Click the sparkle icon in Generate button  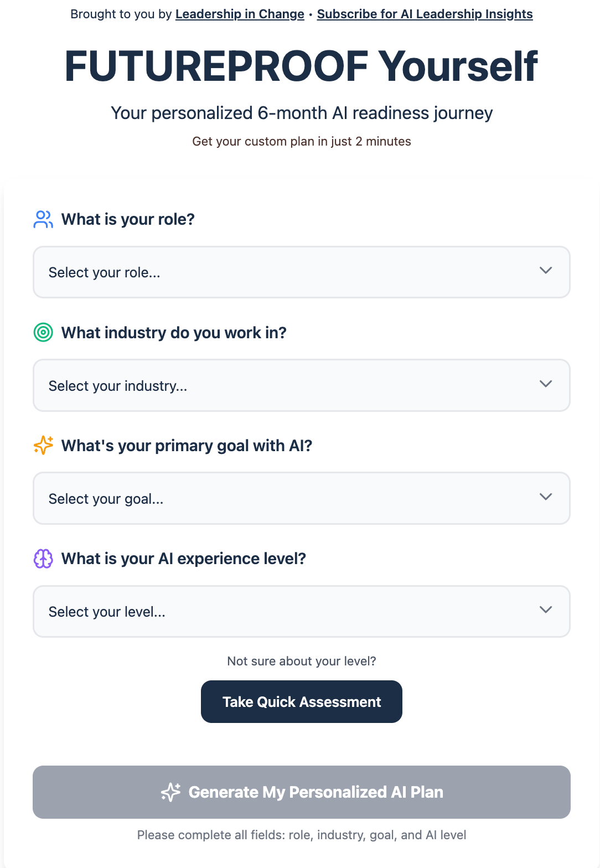click(170, 792)
